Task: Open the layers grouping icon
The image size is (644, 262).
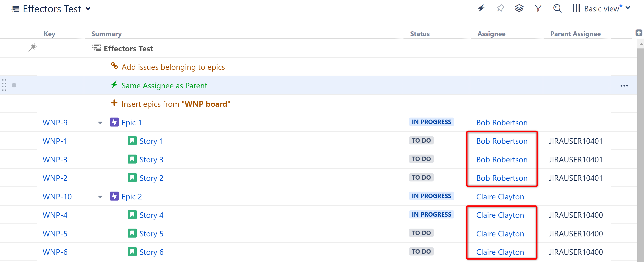Action: click(519, 8)
